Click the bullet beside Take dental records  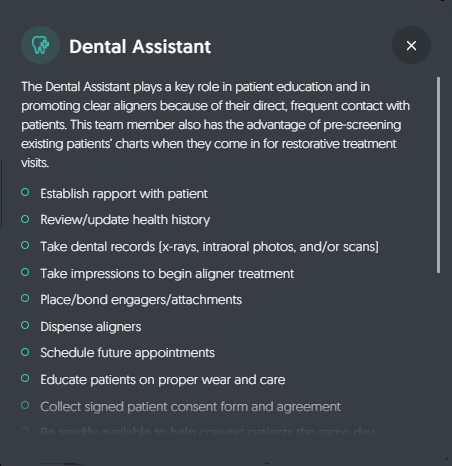tap(25, 245)
